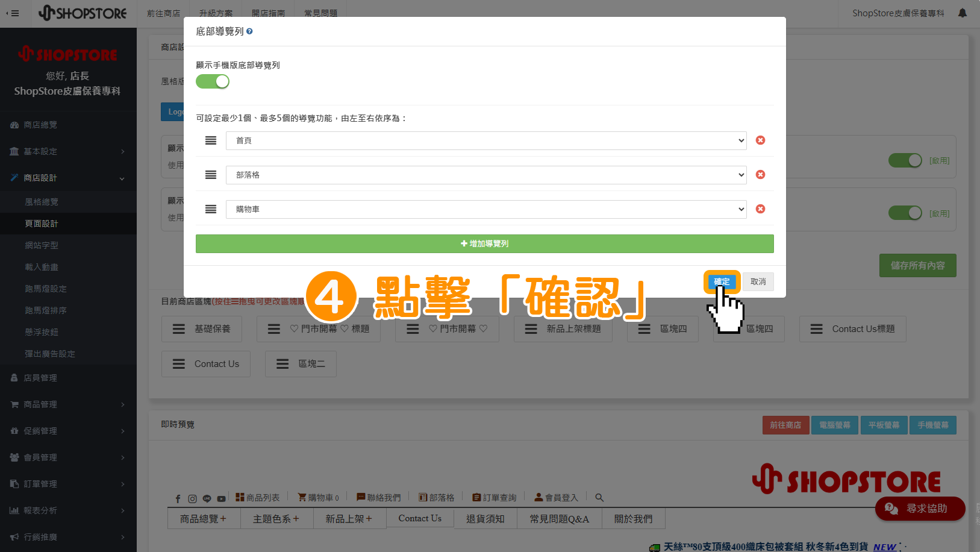This screenshot has width=980, height=552.
Task: Open 開店指南 in top menu
Action: tap(268, 13)
